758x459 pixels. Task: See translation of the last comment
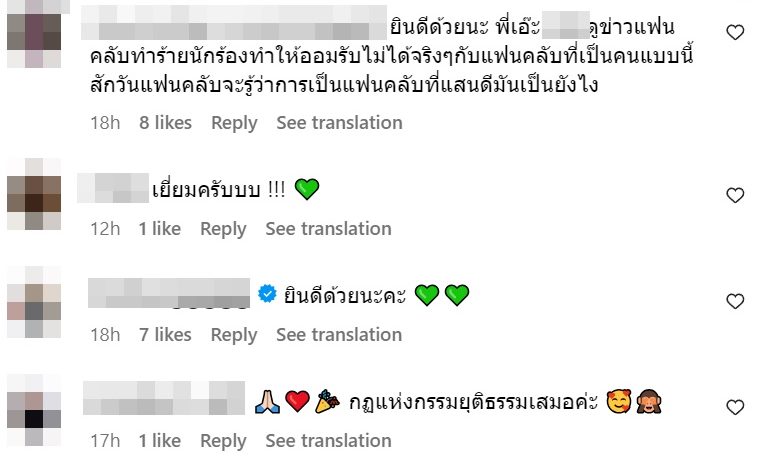point(328,441)
